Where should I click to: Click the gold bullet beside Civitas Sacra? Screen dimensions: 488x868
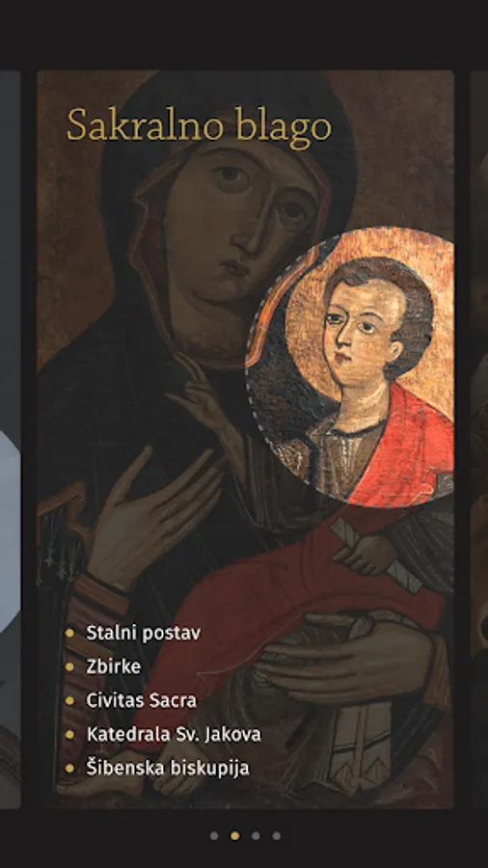69,701
